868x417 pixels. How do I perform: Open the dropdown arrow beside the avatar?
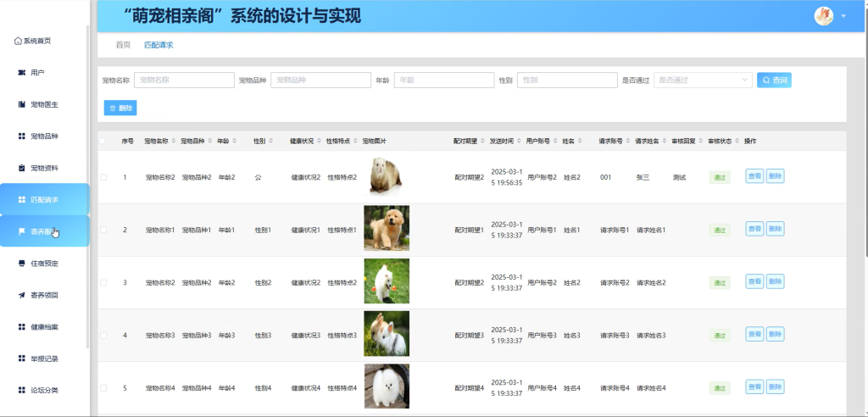coord(843,16)
